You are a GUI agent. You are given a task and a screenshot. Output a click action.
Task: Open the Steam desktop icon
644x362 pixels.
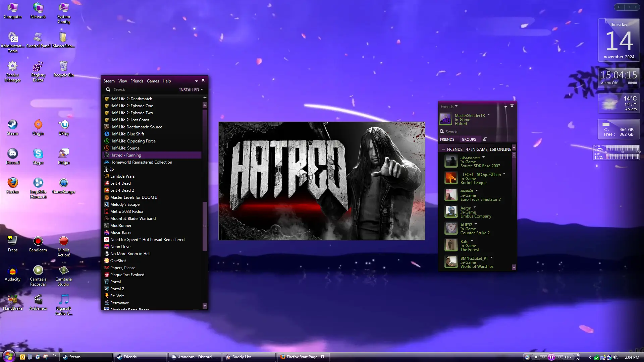coord(13,128)
